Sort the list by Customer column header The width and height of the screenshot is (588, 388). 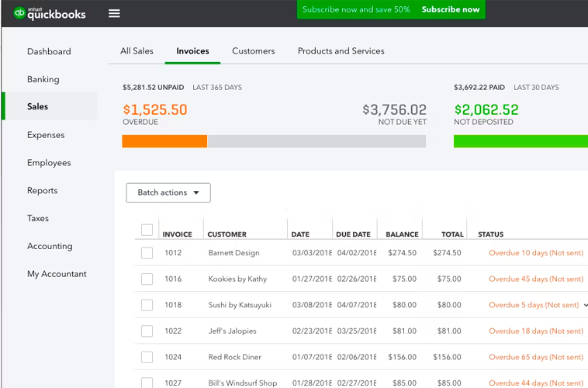227,234
